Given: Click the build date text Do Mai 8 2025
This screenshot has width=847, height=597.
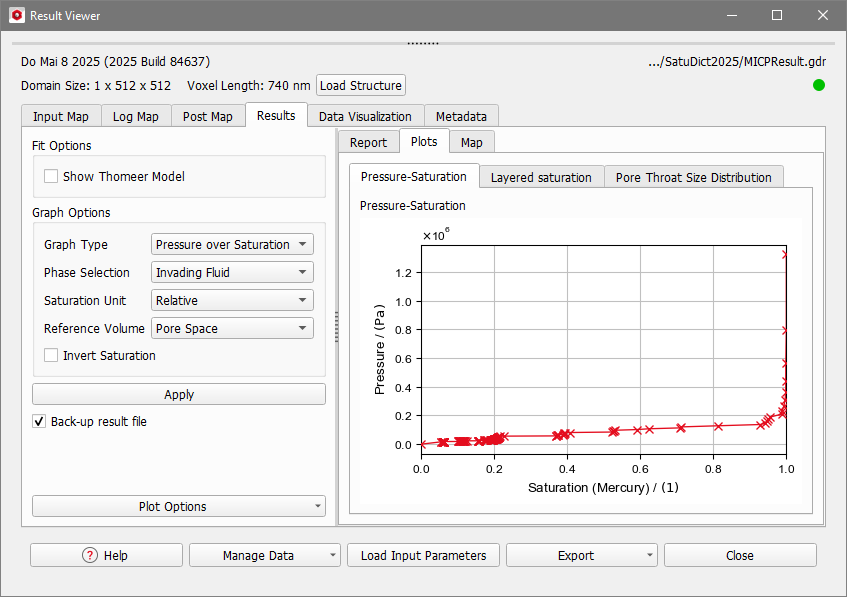Looking at the screenshot, I should tap(115, 62).
